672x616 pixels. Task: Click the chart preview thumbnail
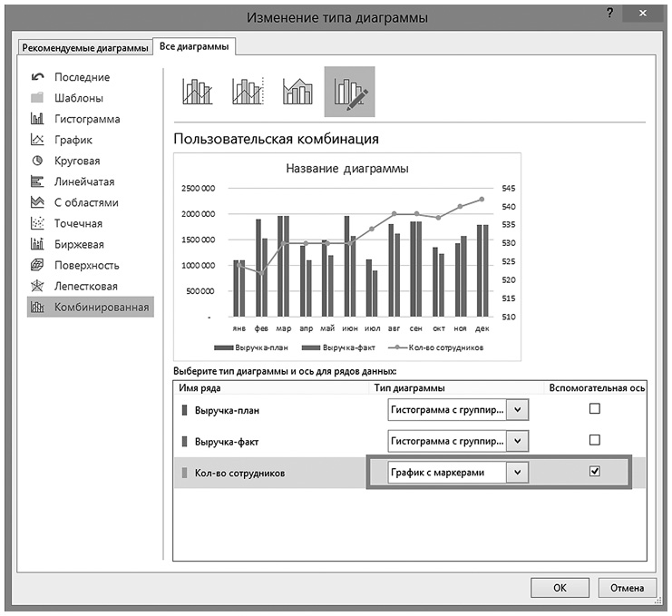click(348, 256)
